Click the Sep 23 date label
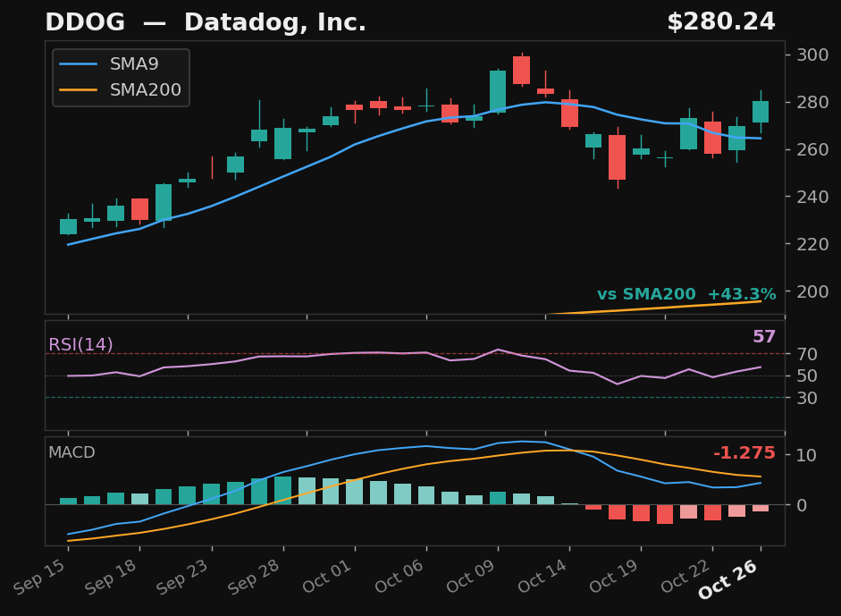This screenshot has height=616, width=841. tap(184, 577)
